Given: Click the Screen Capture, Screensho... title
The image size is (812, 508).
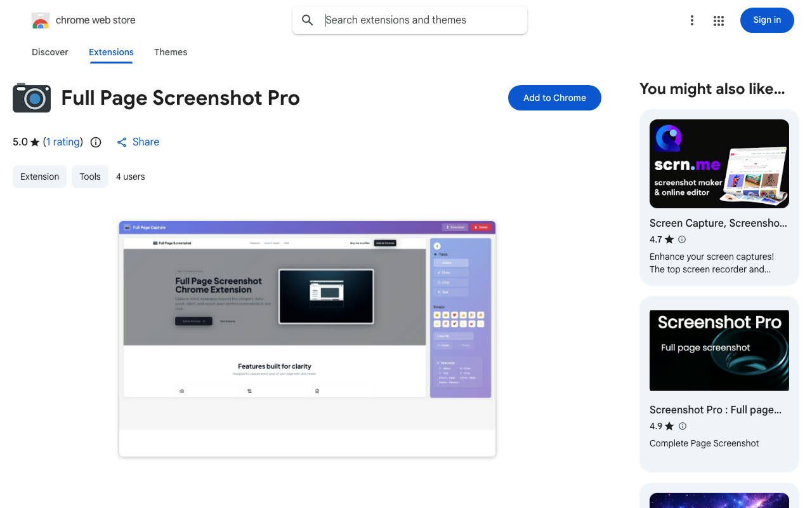Looking at the screenshot, I should point(718,224).
